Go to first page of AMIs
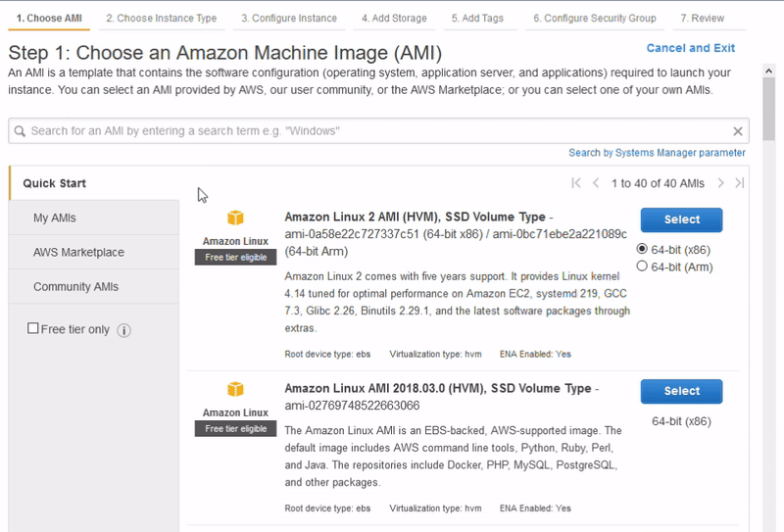The height and width of the screenshot is (532, 784). pos(576,183)
